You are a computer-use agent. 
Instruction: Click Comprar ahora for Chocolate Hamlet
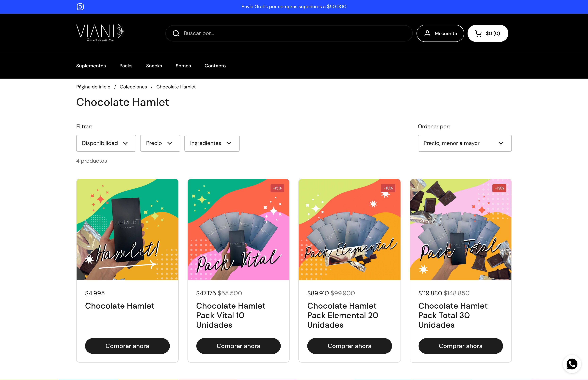point(127,346)
